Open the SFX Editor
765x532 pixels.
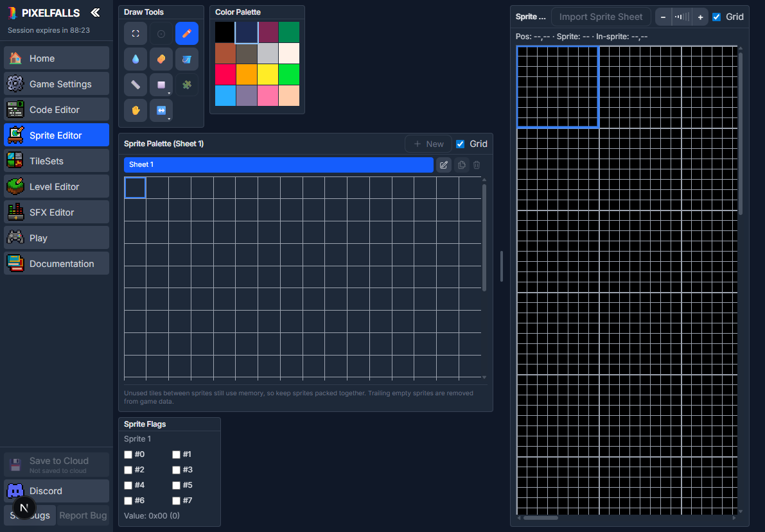pyautogui.click(x=57, y=212)
